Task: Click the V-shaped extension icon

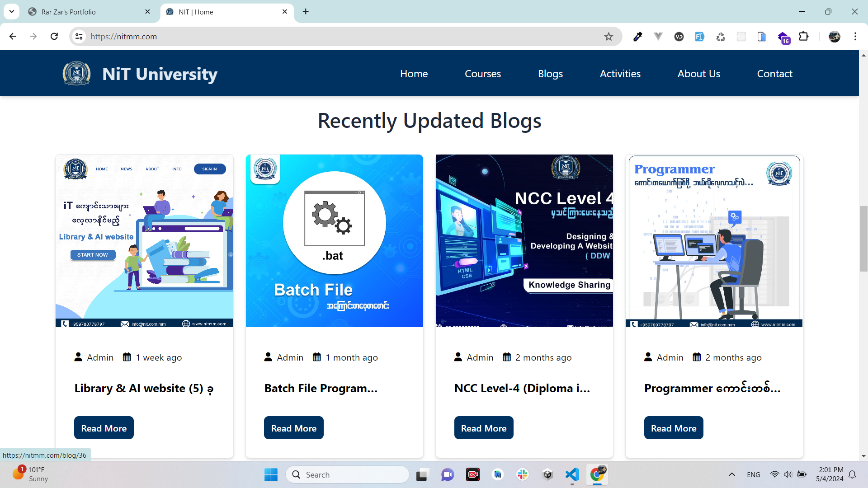Action: [x=658, y=37]
